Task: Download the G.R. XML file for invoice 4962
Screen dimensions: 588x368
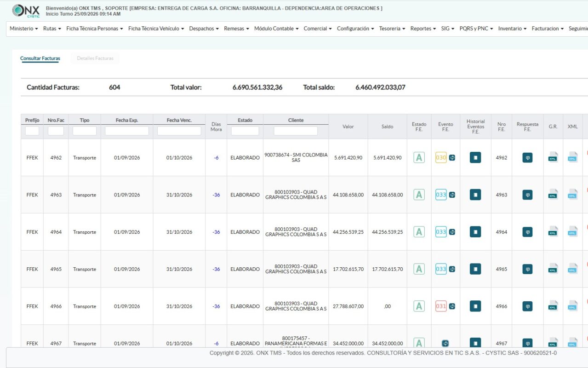Action: pyautogui.click(x=553, y=157)
